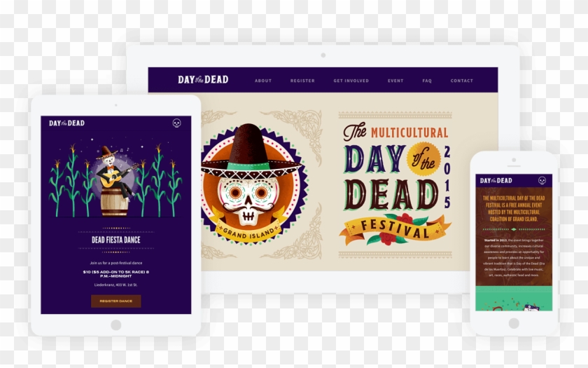Click the 'Liederkranz, 403 W. 1st St.' address
588x368 pixels.
[x=116, y=285]
